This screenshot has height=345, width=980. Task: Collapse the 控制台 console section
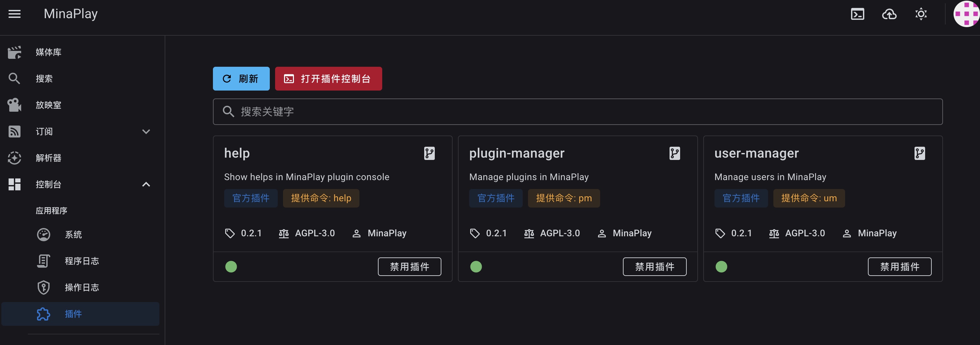click(x=146, y=184)
